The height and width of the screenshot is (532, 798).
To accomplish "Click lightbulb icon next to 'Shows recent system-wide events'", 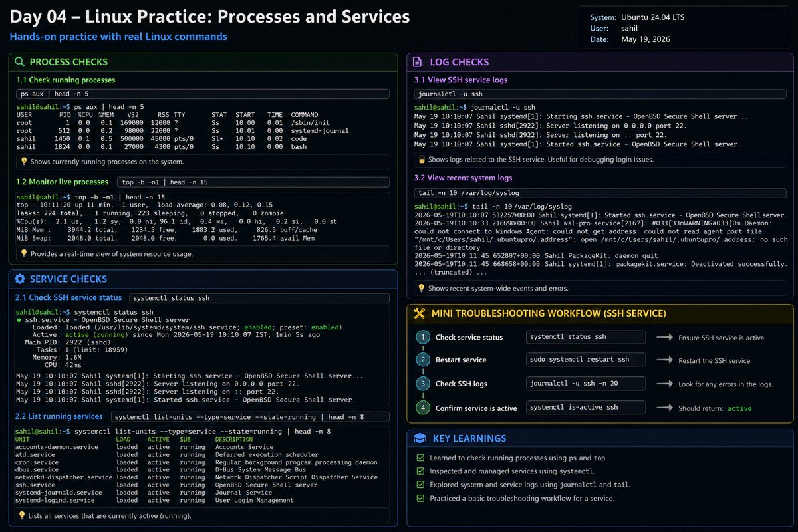I will point(421,288).
